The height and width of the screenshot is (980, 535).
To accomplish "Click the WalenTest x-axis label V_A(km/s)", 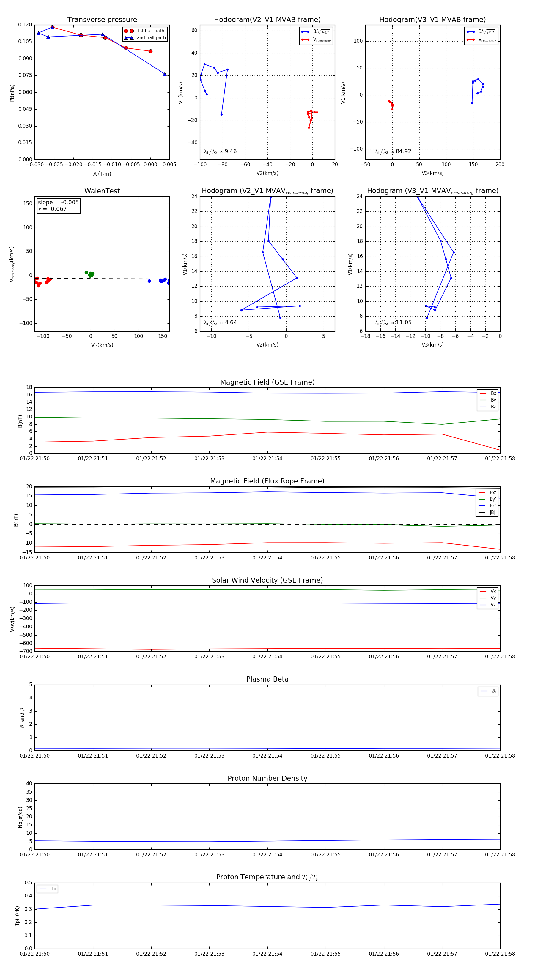I will (x=102, y=345).
